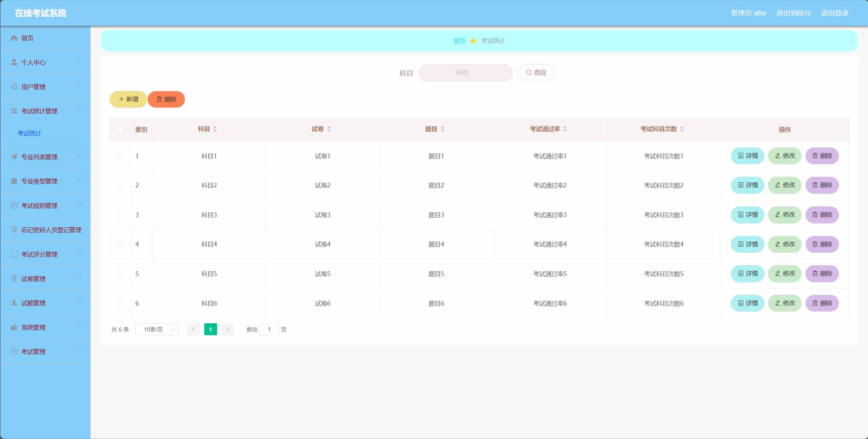
Task: Check the checkbox for row 3
Action: (x=119, y=215)
